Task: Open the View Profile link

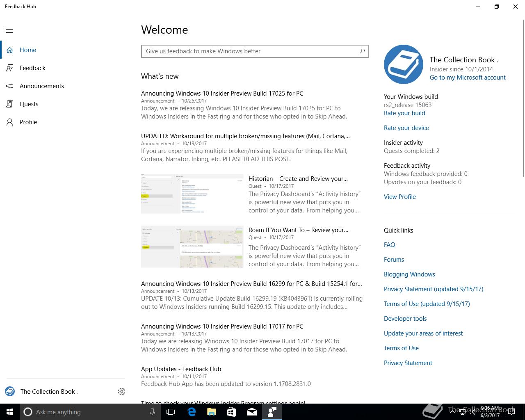Action: click(x=400, y=197)
